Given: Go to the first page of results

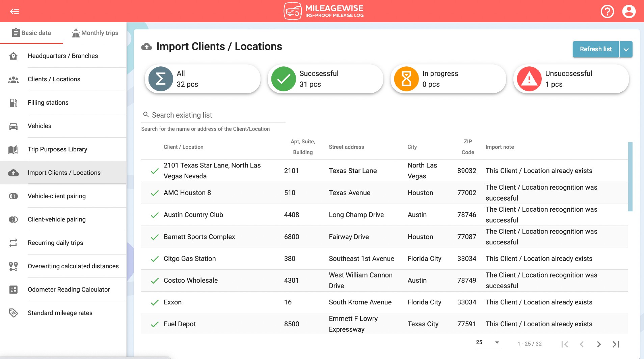Looking at the screenshot, I should click(x=565, y=344).
